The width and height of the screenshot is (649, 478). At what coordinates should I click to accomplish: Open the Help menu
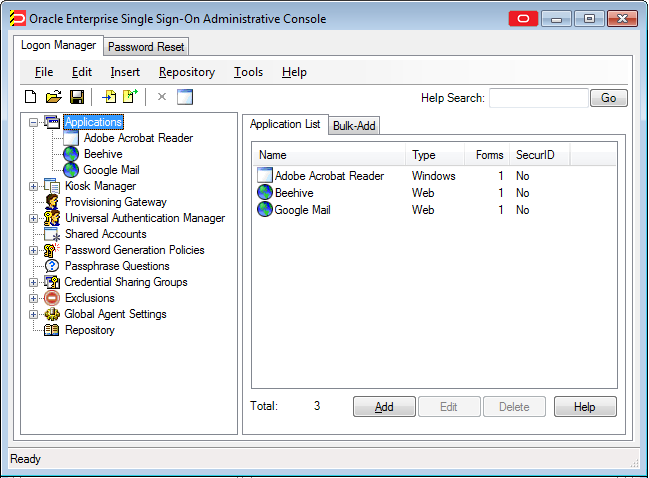294,72
